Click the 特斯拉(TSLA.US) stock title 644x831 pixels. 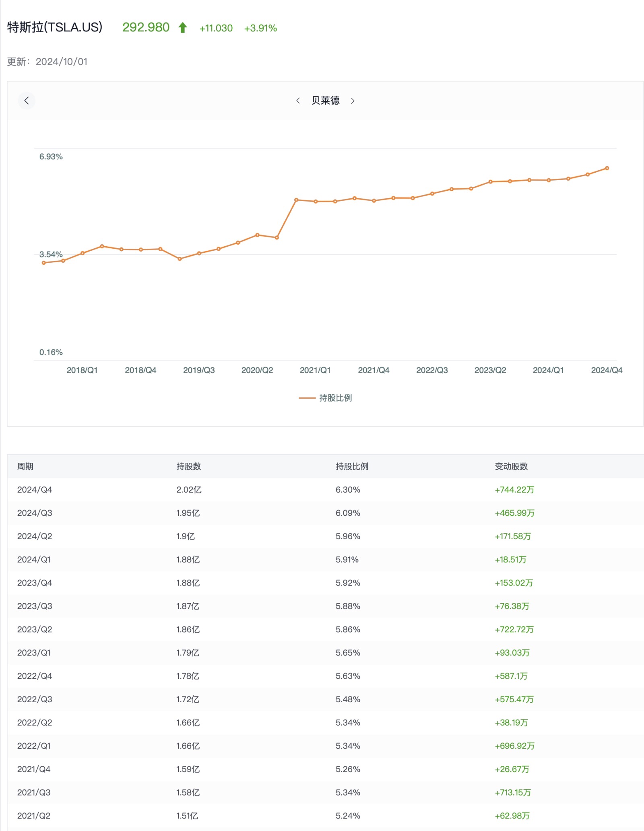point(55,27)
